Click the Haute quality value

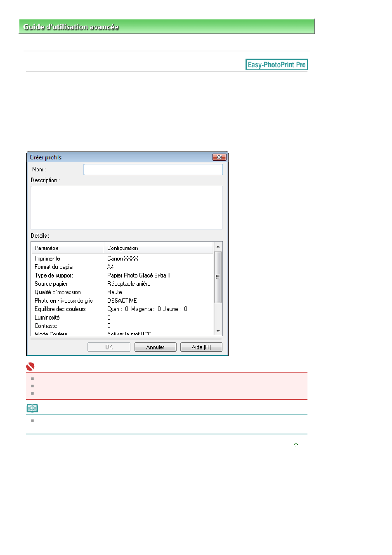tap(115, 292)
